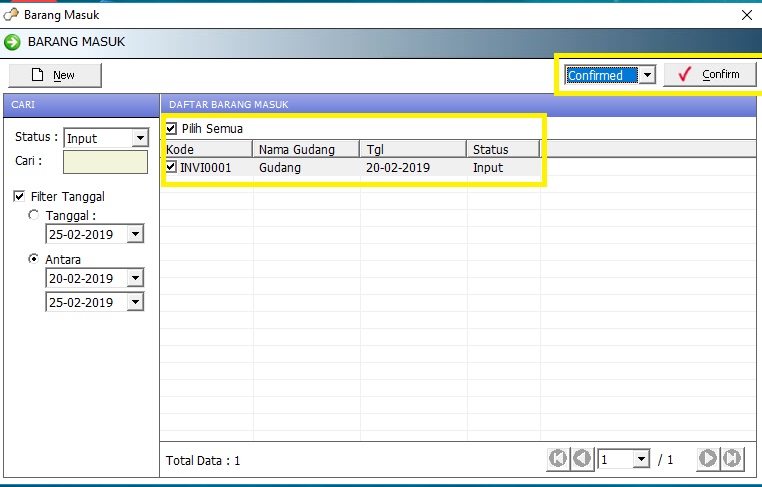Uncheck the Pilih Semua checkbox
Screen dimensions: 762x487
tap(172, 129)
